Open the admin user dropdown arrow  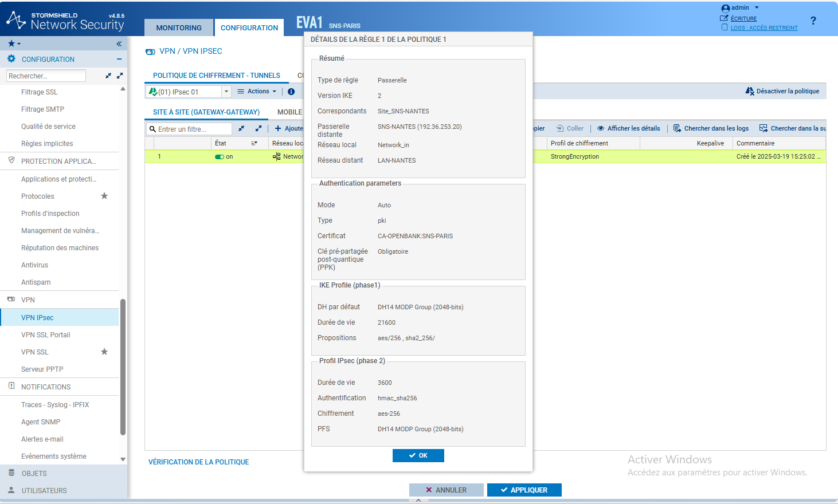pyautogui.click(x=757, y=8)
